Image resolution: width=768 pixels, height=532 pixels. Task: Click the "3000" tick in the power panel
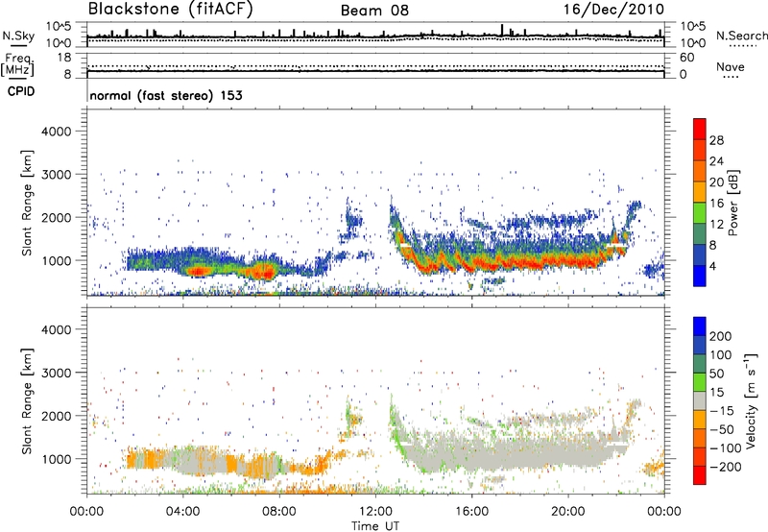pos(56,175)
